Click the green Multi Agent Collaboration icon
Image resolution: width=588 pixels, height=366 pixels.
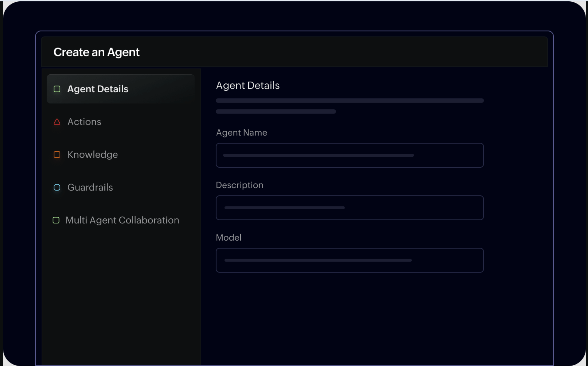coord(56,220)
